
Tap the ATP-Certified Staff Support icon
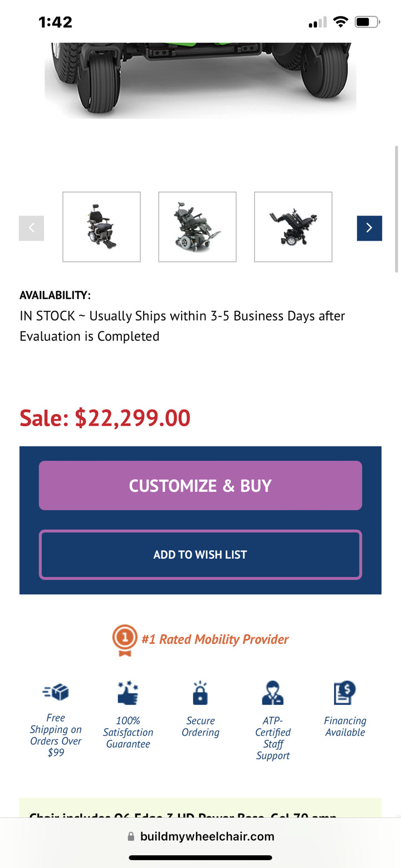[272, 693]
